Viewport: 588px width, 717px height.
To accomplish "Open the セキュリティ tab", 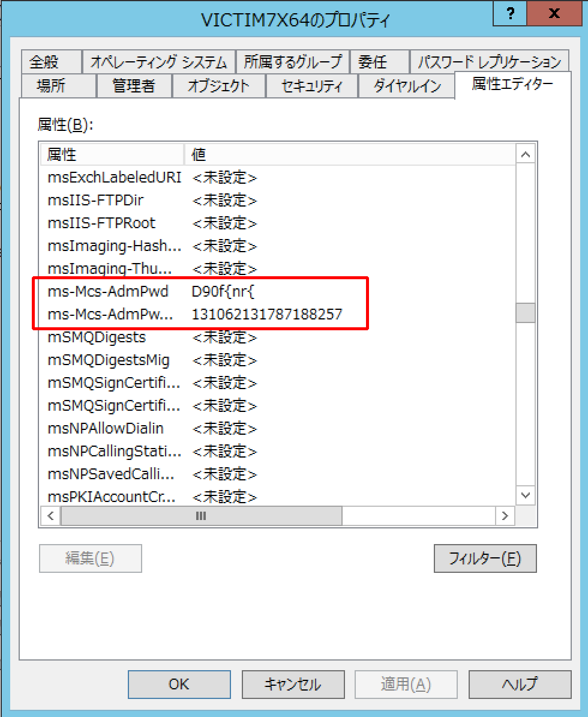I will 311,86.
